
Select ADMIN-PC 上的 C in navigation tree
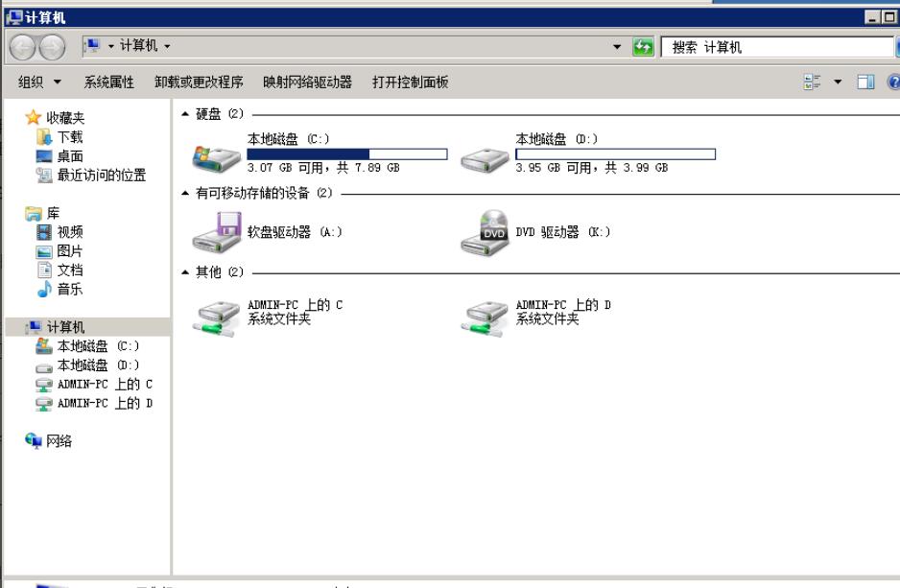point(94,385)
